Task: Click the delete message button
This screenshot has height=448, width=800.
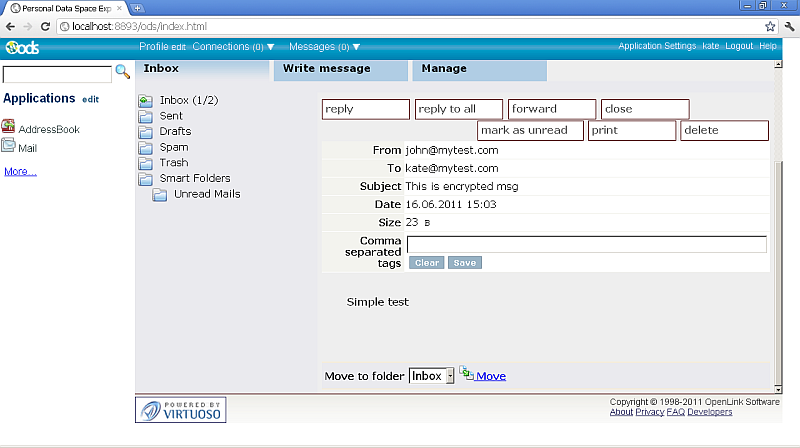Action: tap(724, 130)
